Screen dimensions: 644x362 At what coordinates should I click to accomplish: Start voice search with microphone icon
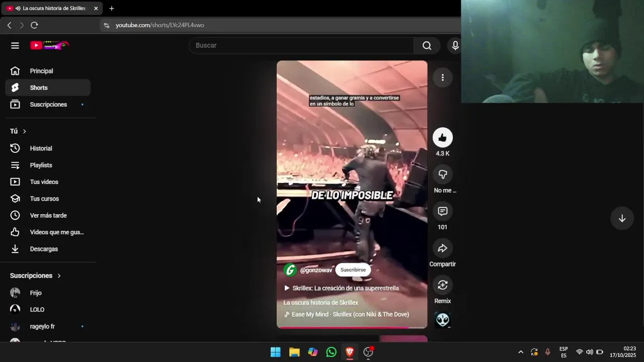coord(455,45)
